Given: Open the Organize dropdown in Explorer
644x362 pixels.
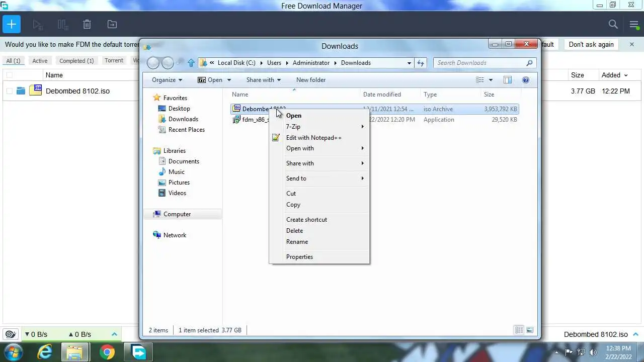Looking at the screenshot, I should point(167,80).
